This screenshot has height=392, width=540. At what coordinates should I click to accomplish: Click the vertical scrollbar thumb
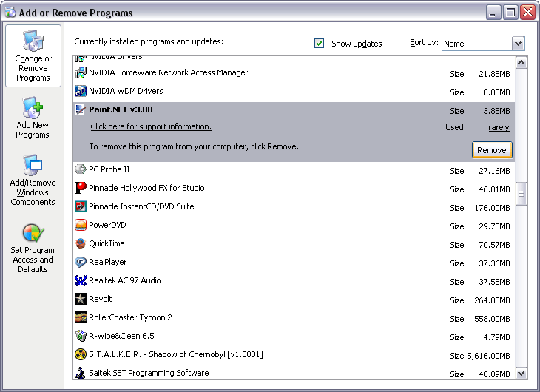(521, 194)
